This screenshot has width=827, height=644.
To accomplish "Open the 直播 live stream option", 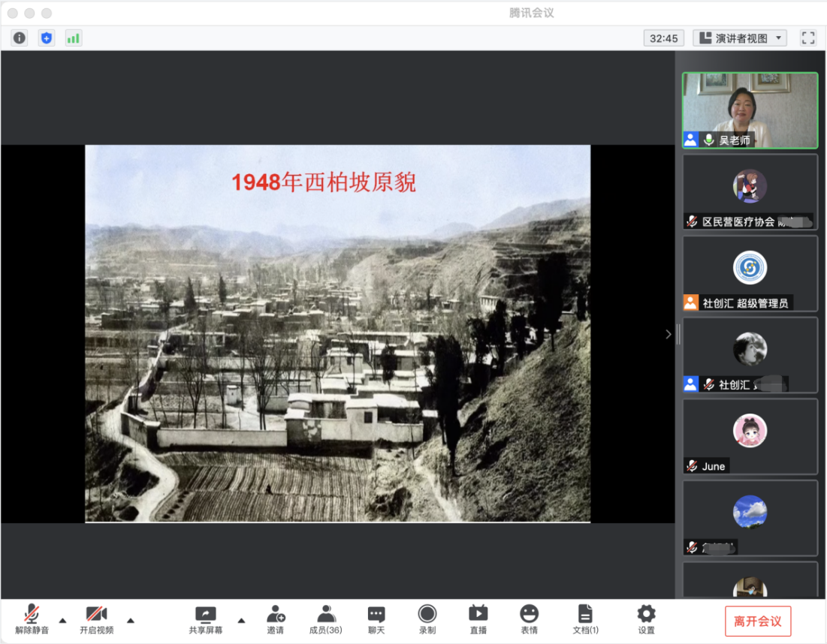I will pos(478,619).
